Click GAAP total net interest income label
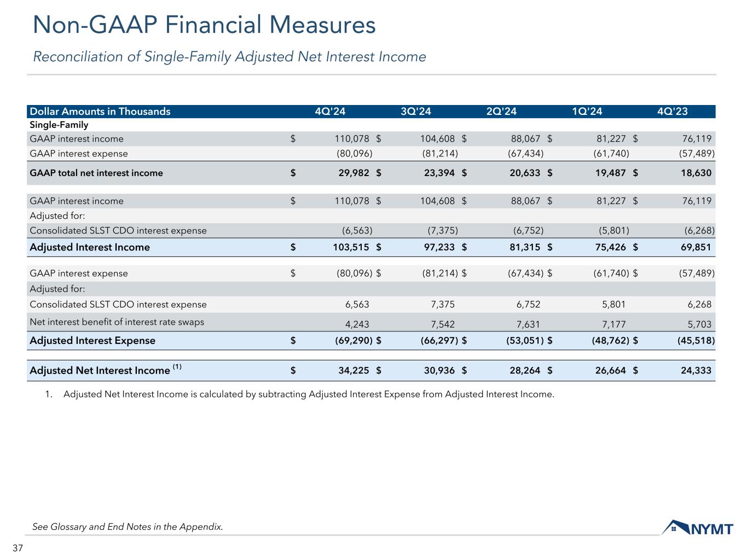This screenshot has width=747, height=560. pos(96,173)
